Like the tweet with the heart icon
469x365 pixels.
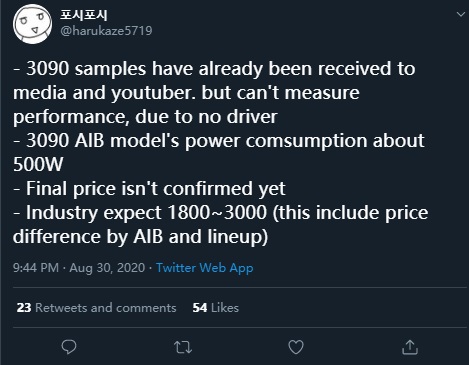(296, 347)
